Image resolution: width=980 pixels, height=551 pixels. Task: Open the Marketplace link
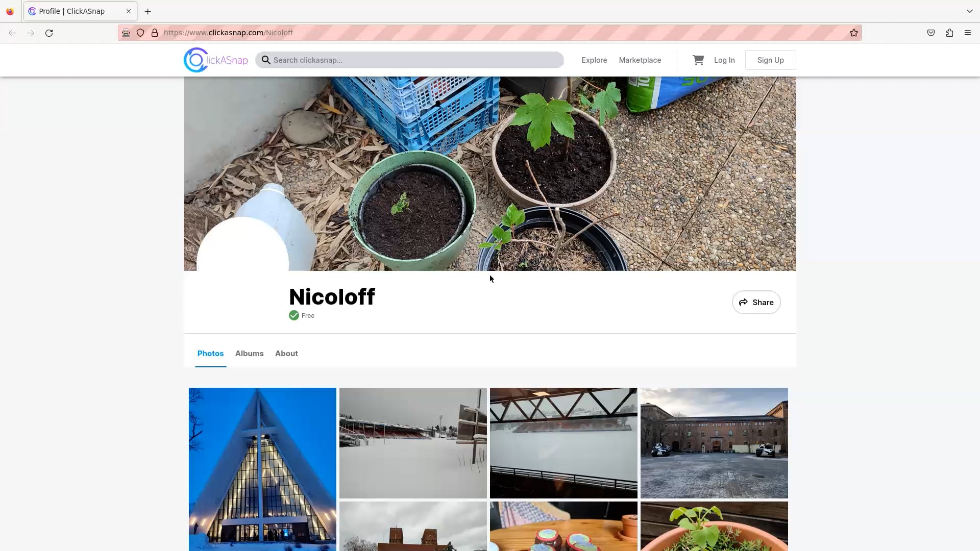[640, 60]
